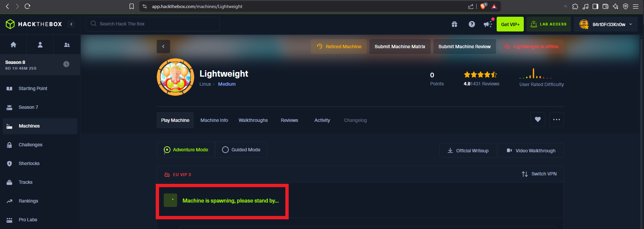644x229 pixels.
Task: Reload the current browser page
Action: [x=27, y=6]
